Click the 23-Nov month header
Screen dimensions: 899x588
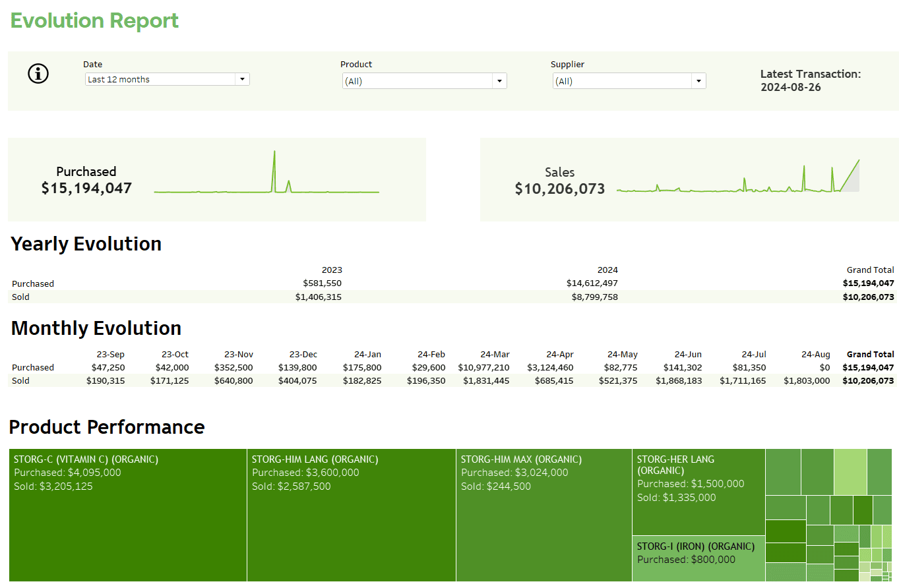239,354
